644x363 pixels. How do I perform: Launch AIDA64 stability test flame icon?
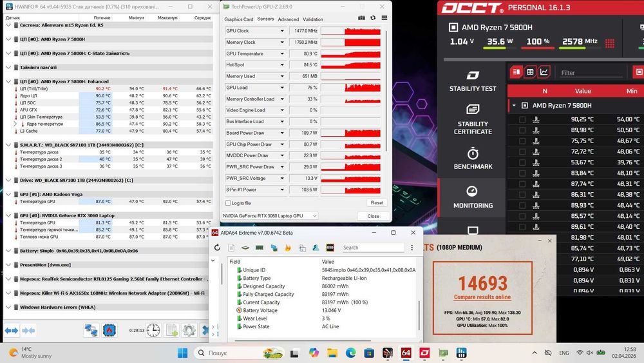(x=288, y=248)
